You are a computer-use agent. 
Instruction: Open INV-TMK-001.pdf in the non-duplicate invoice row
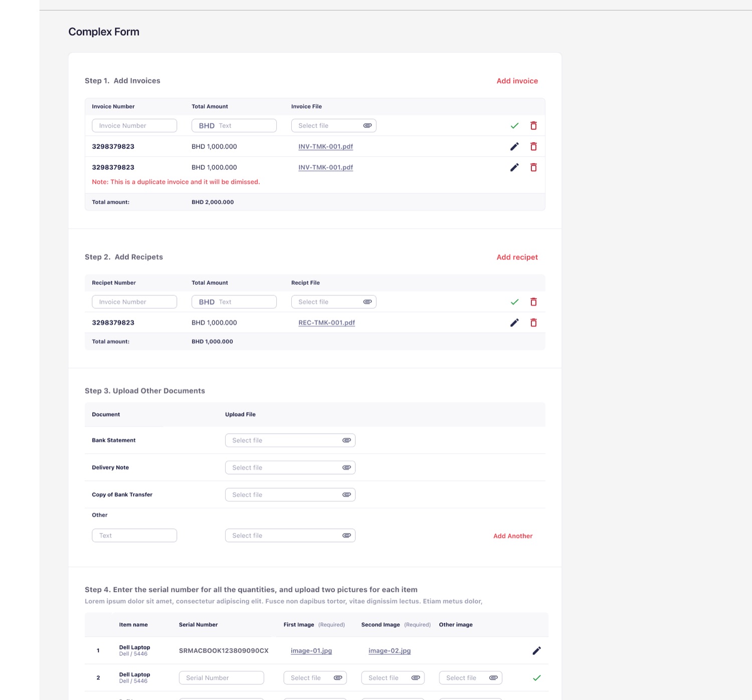(x=326, y=146)
